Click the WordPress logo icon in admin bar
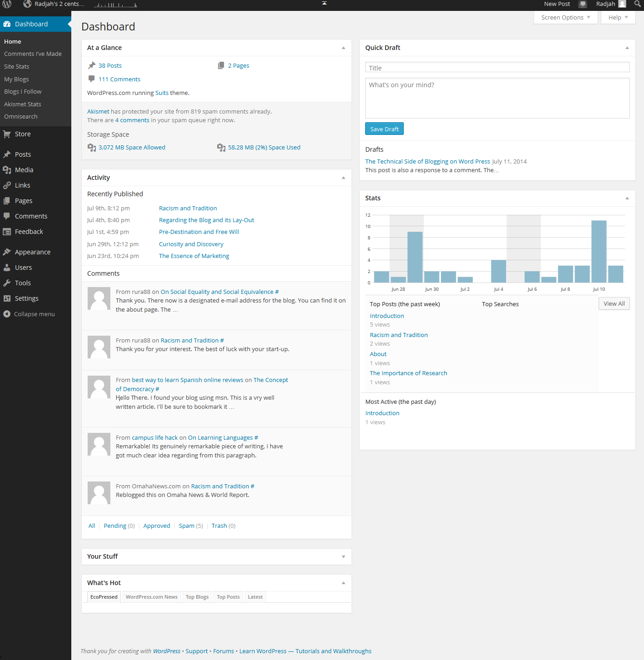This screenshot has height=660, width=644. (7, 4)
